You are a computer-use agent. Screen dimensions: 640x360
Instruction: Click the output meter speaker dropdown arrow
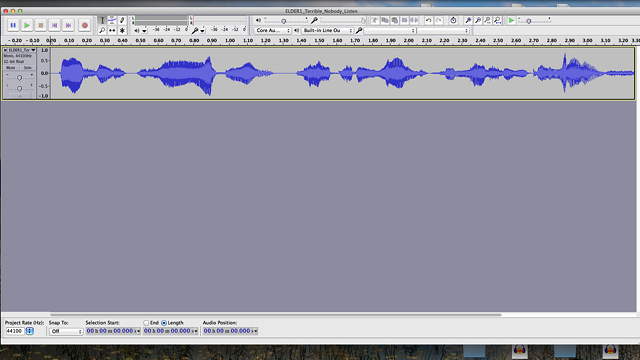pos(144,31)
